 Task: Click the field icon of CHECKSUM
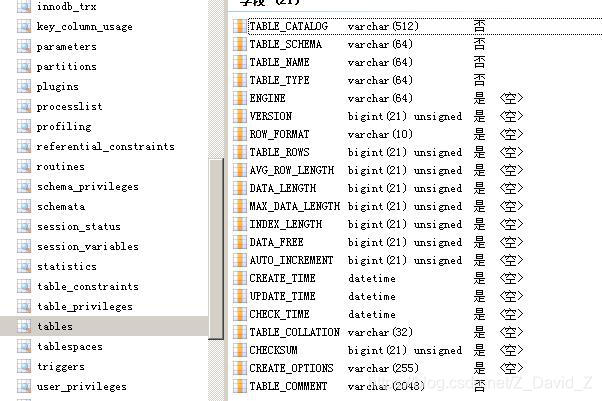pos(240,350)
